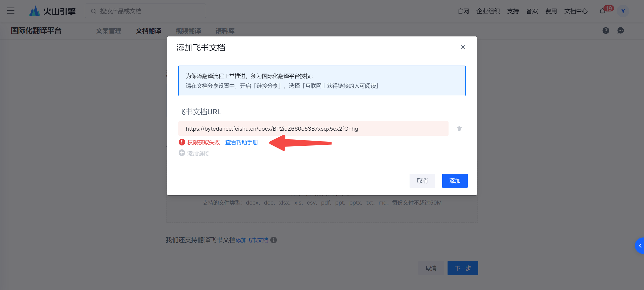
Task: Open the 支持 top menu item
Action: 513,11
